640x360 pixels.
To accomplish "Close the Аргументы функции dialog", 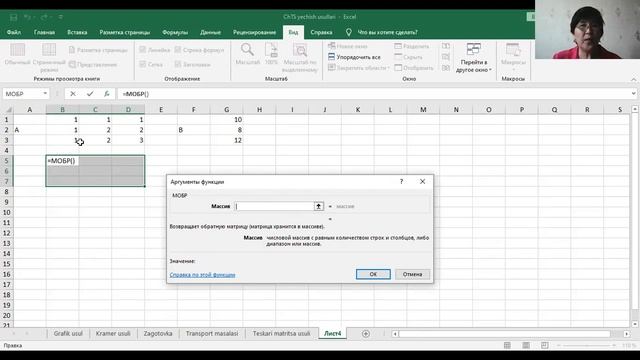I will pos(422,182).
